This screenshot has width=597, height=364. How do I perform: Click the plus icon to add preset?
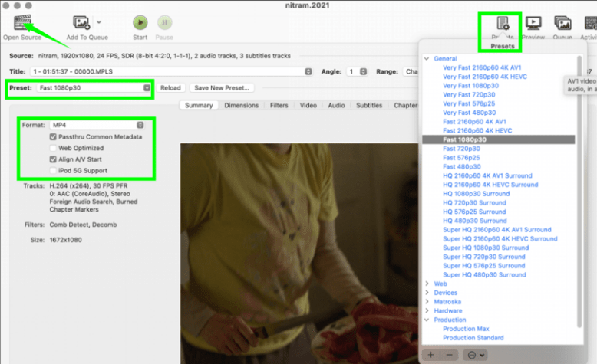431,355
